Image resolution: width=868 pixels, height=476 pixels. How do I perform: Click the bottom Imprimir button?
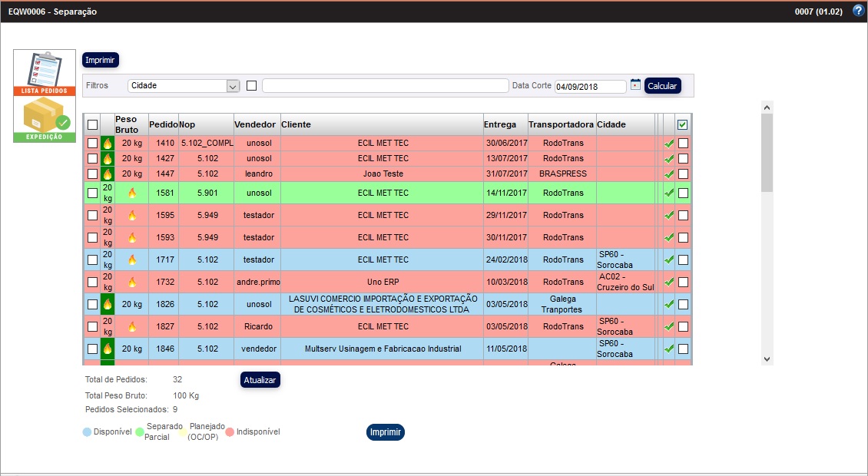[x=386, y=432]
